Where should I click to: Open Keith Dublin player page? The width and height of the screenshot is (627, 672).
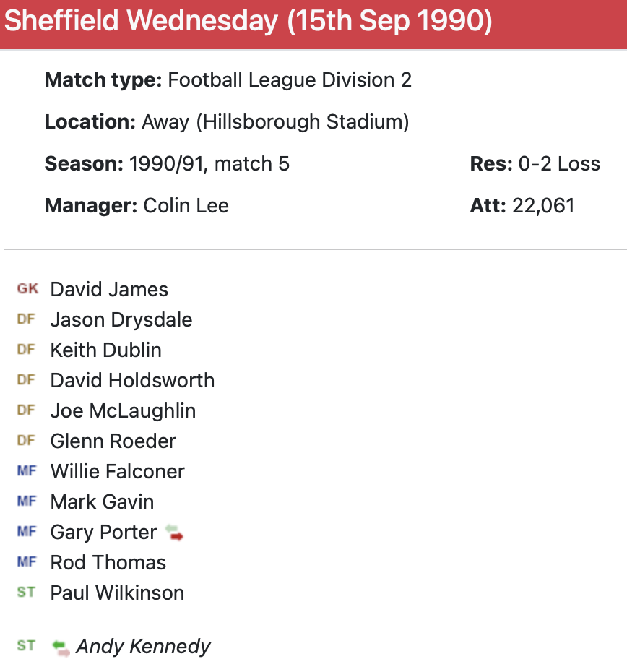click(105, 350)
